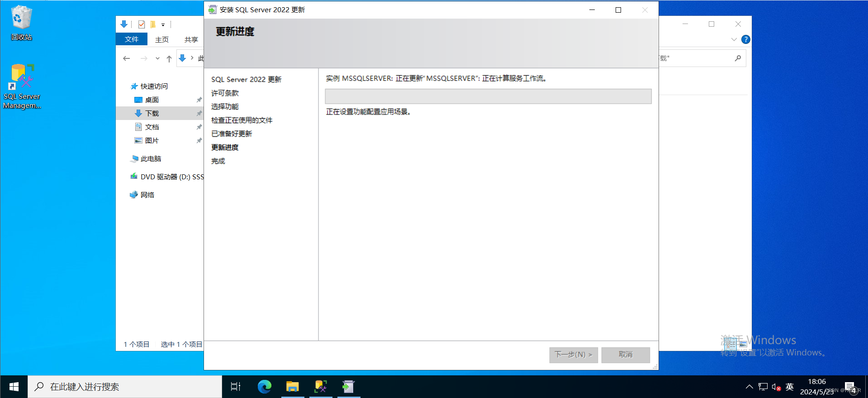Open the Recycle Bin desktop icon
The height and width of the screenshot is (398, 868).
[21, 23]
